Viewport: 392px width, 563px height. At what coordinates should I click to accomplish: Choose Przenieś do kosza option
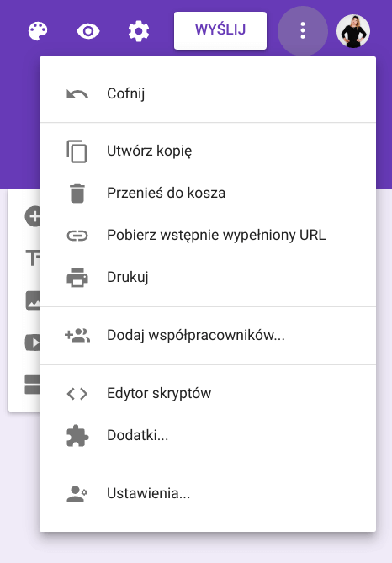click(208, 194)
